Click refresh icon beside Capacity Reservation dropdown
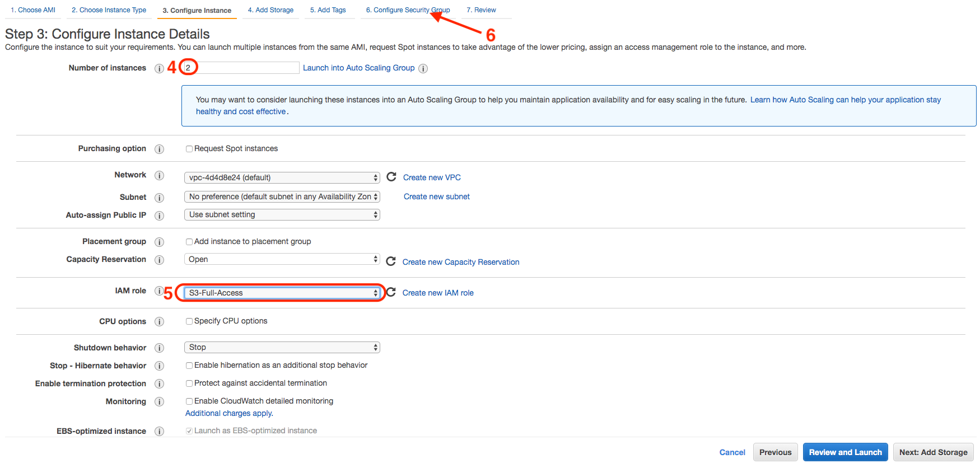980x468 pixels. [x=391, y=261]
